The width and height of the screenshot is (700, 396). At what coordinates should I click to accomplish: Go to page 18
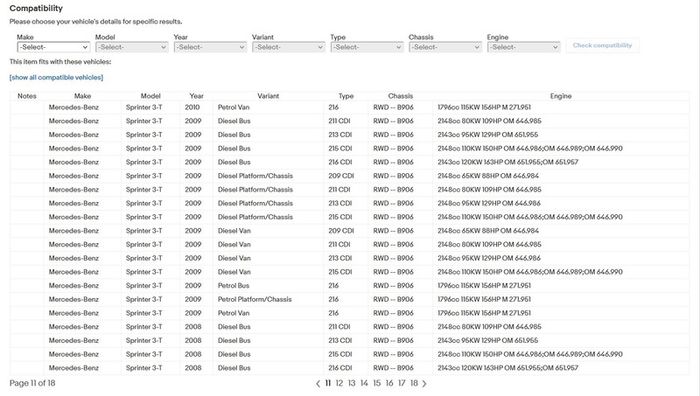[414, 383]
